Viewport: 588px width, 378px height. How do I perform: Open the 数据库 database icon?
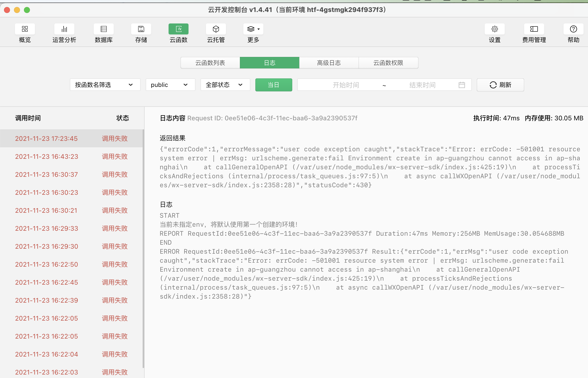pos(103,29)
